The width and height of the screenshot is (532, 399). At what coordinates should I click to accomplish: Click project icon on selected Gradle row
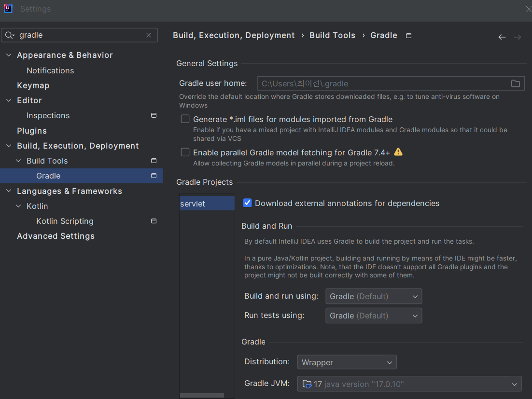point(154,176)
